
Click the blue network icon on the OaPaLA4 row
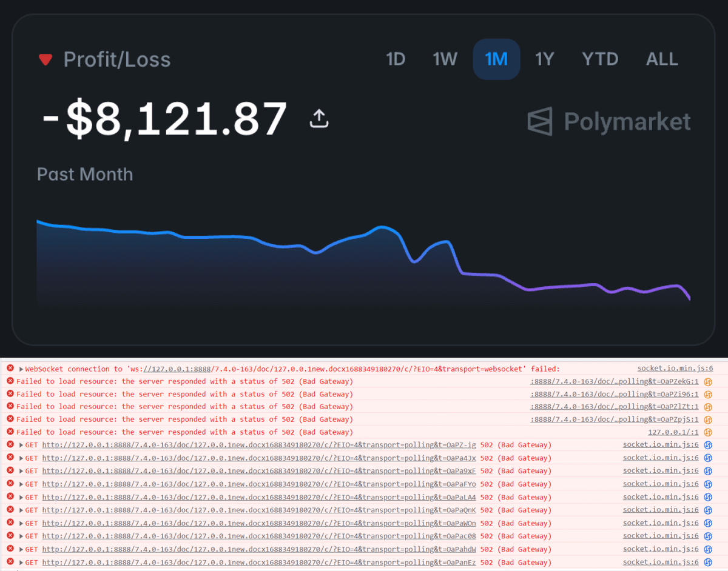[x=707, y=497]
